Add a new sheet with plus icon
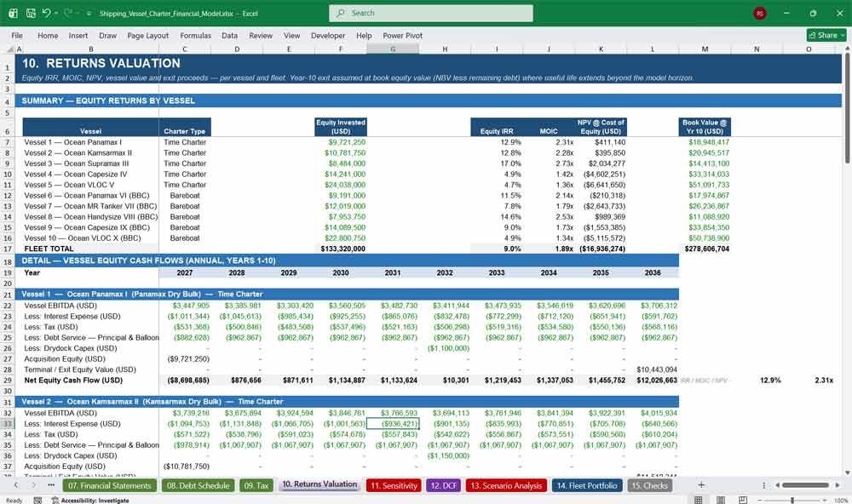The image size is (852, 504). [701, 485]
